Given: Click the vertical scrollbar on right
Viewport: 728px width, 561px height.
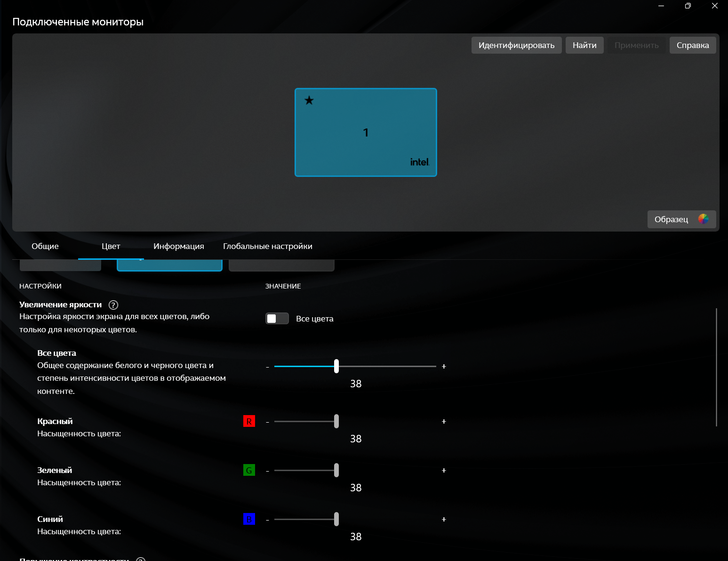Looking at the screenshot, I should tap(716, 367).
